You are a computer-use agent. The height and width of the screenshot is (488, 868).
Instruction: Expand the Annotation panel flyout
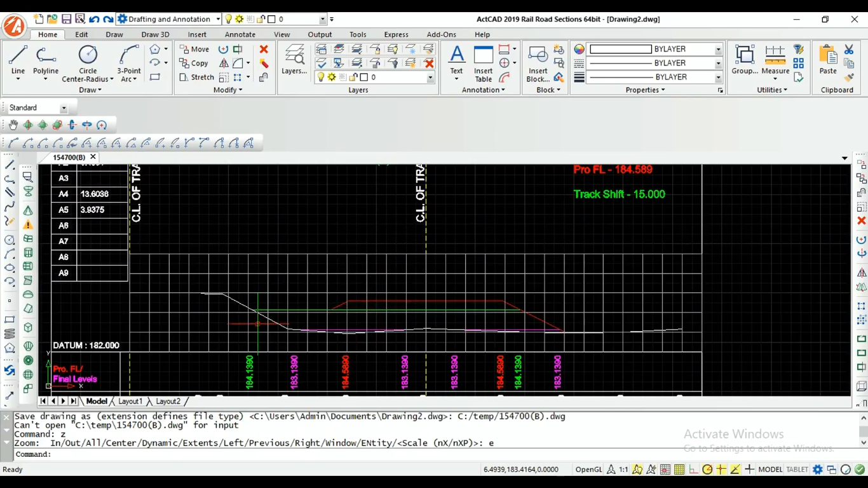[483, 90]
